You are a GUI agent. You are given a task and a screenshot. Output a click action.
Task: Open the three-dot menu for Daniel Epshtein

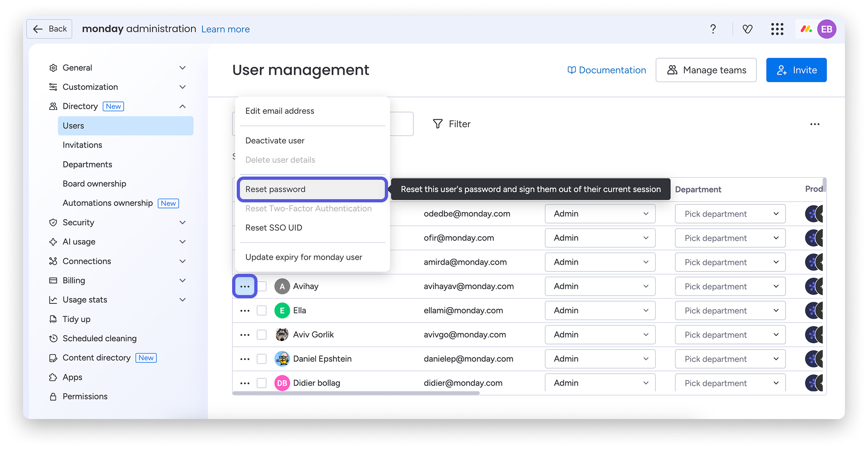(245, 359)
